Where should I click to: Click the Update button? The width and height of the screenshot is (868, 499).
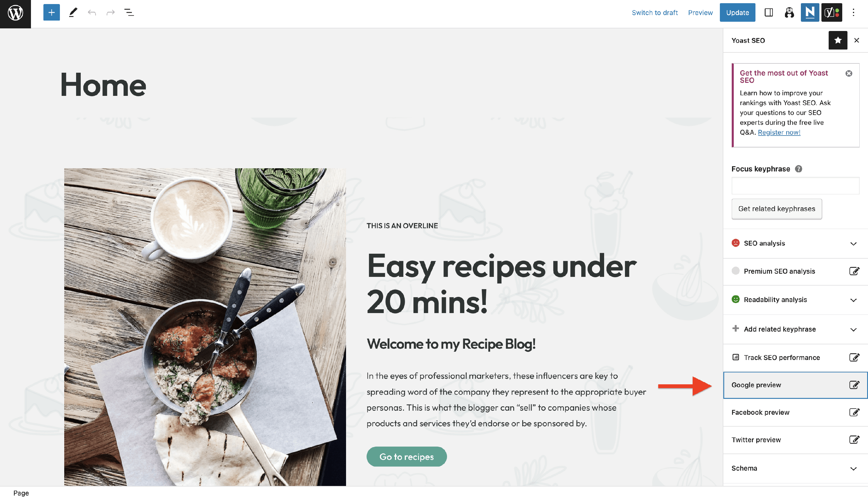737,13
